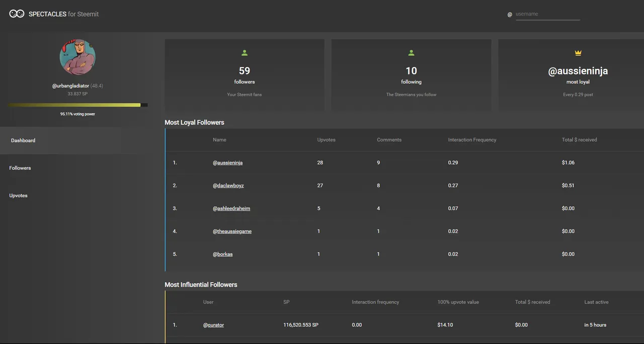Image resolution: width=644 pixels, height=344 pixels.
Task: Click the 'Every 0.29 post' caption
Action: click(x=578, y=95)
